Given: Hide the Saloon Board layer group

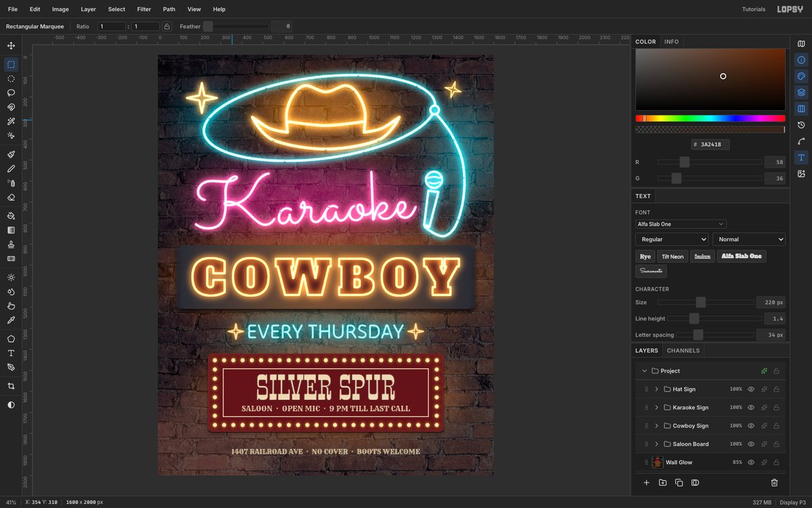Looking at the screenshot, I should pos(750,444).
